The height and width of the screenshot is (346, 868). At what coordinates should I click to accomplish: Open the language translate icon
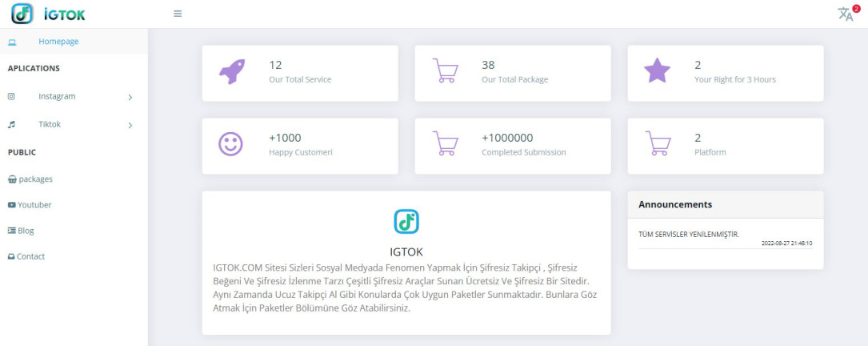(x=846, y=14)
